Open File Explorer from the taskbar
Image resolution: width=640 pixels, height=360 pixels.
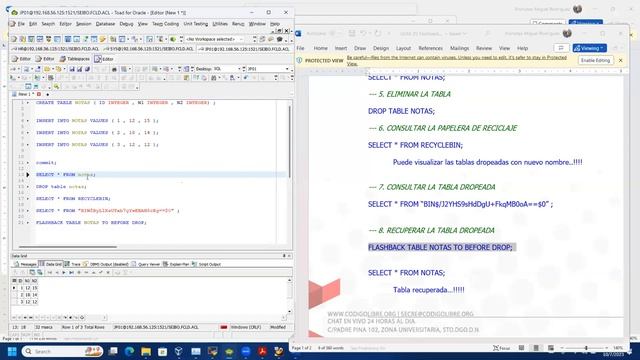pos(146,351)
